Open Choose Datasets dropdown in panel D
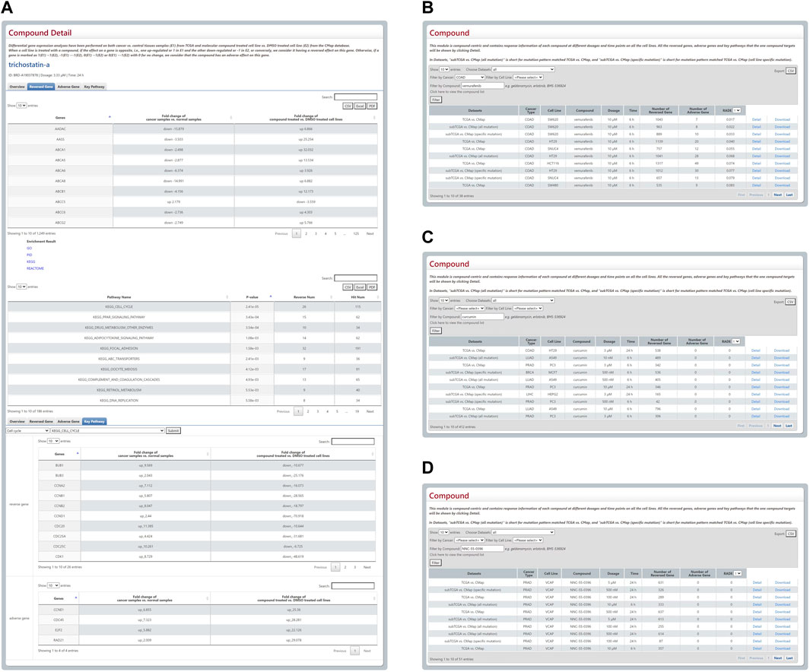This screenshot has height=672, width=810. click(x=523, y=532)
